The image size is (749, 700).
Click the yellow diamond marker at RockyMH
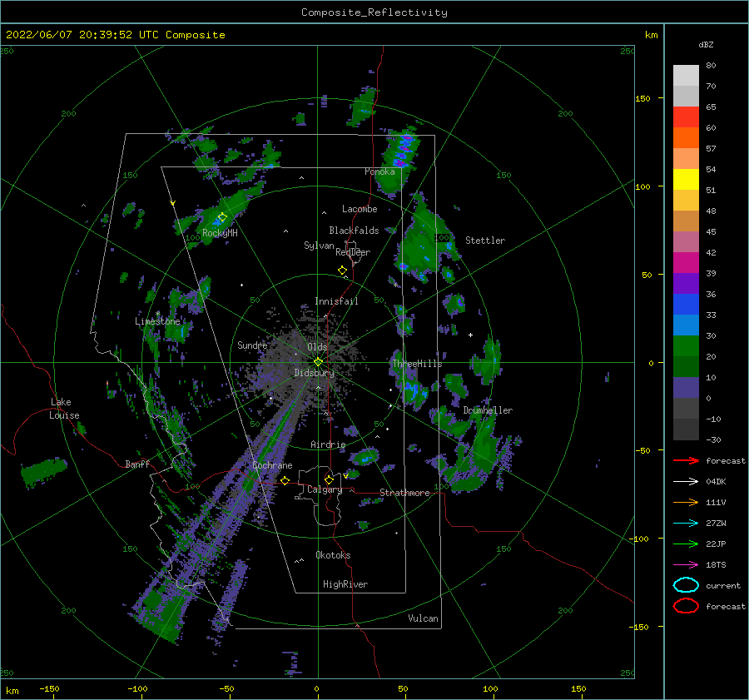222,217
